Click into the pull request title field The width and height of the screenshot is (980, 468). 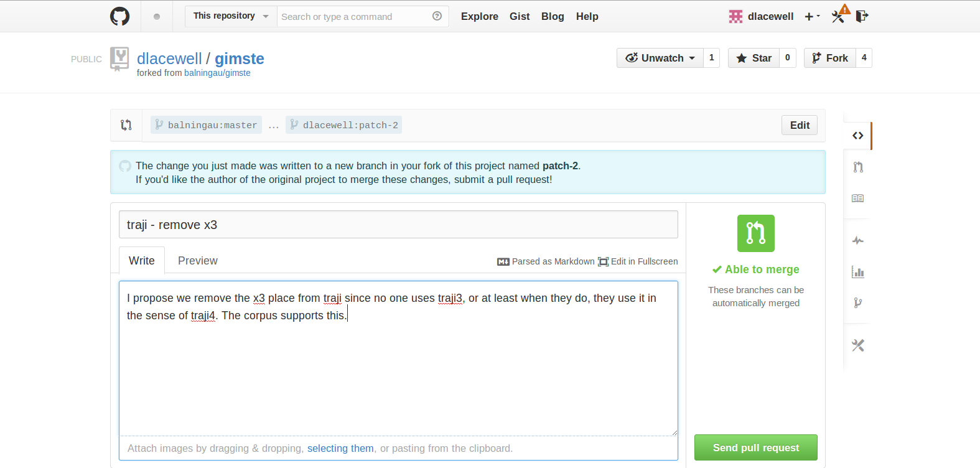tap(398, 225)
